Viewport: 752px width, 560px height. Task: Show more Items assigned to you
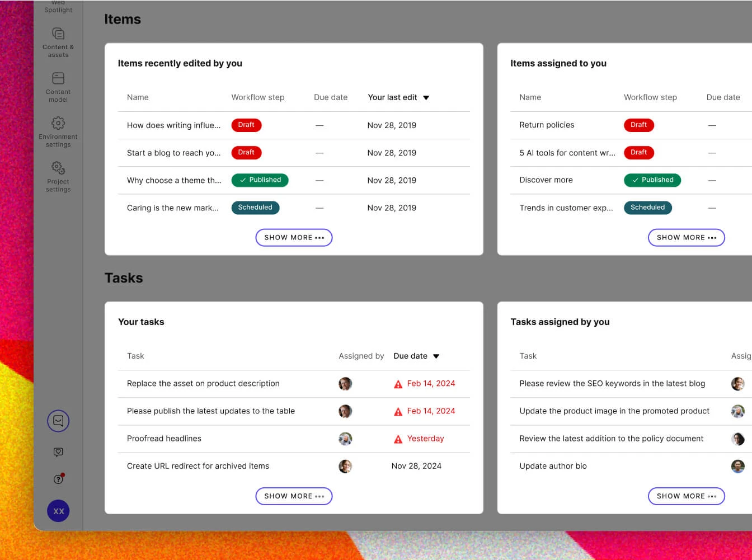[x=686, y=238]
